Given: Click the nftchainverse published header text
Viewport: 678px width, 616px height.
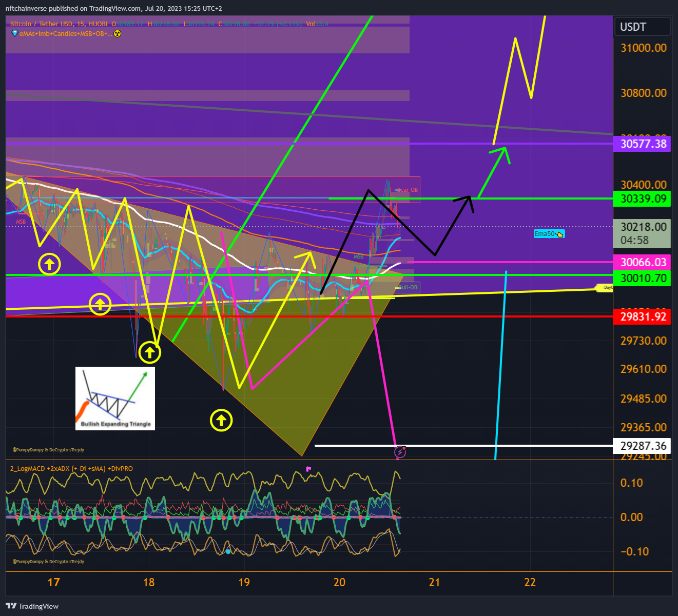Looking at the screenshot, I should click(114, 8).
